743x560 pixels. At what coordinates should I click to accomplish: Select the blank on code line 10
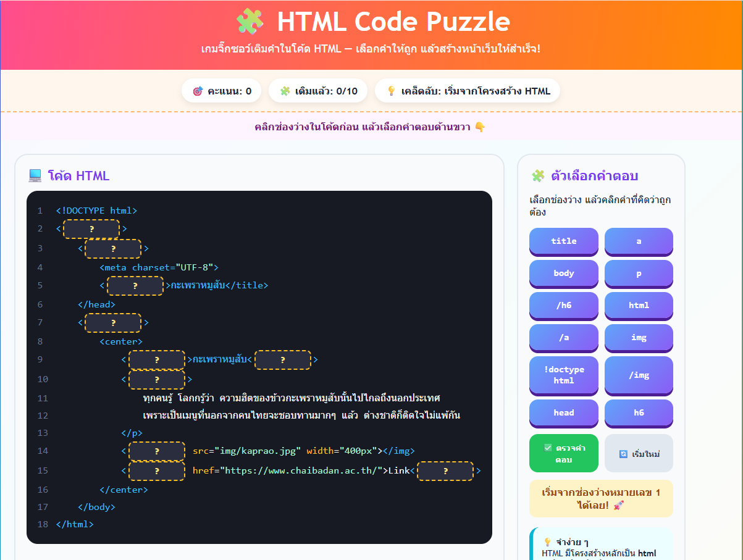(157, 380)
